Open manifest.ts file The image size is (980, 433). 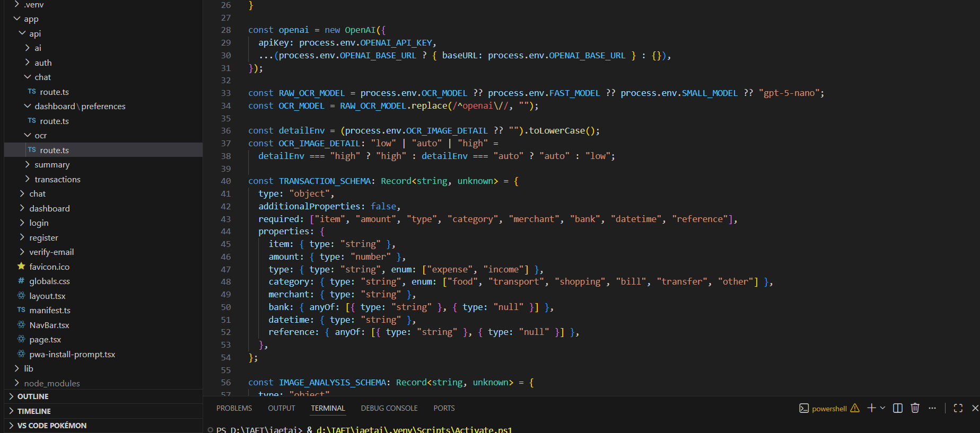[x=103, y=311]
